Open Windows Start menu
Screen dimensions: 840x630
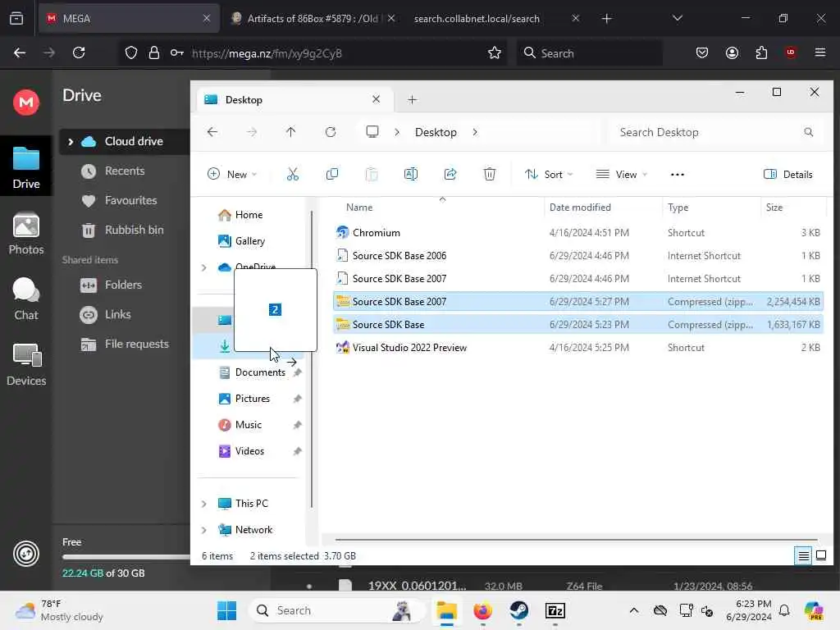pos(226,610)
